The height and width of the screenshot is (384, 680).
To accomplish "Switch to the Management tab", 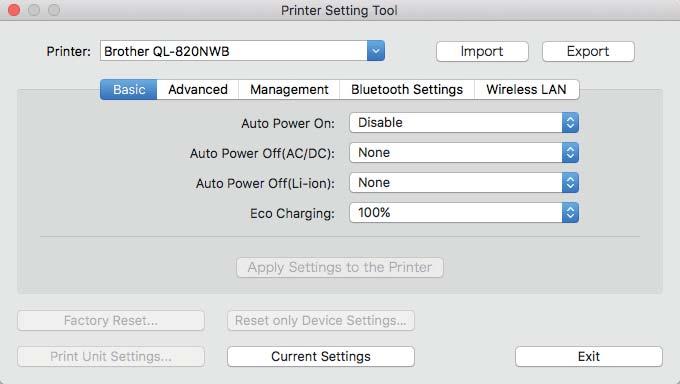I will click(x=289, y=89).
